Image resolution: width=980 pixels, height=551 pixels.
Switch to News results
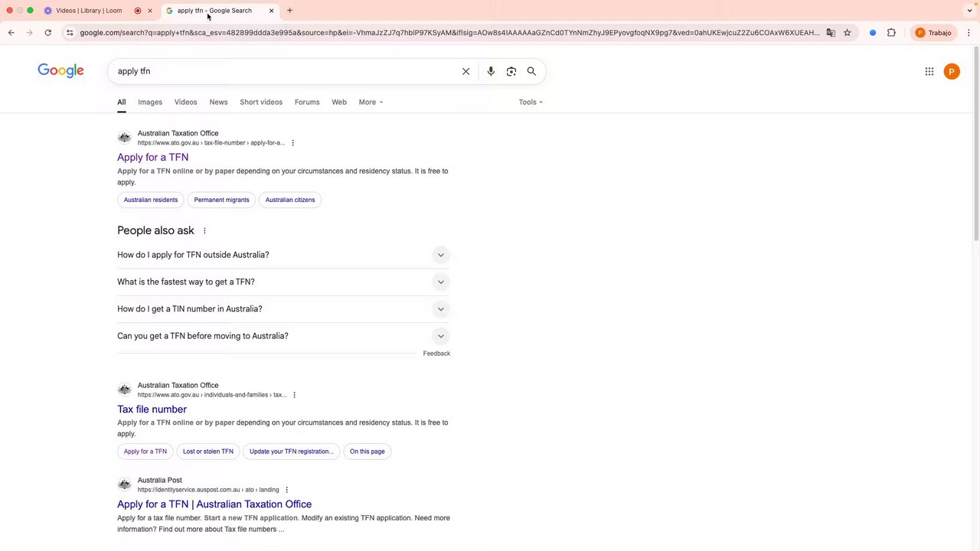tap(218, 102)
